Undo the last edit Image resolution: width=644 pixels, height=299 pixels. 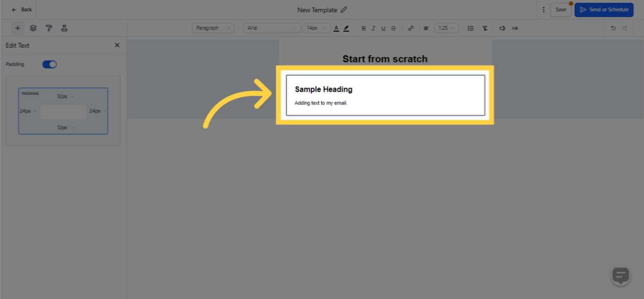pyautogui.click(x=613, y=28)
